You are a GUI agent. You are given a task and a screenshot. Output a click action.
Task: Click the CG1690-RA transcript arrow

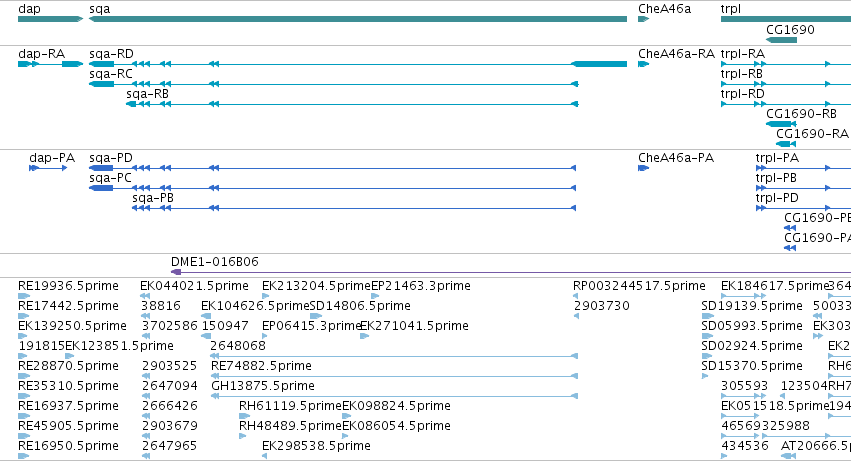[786, 144]
